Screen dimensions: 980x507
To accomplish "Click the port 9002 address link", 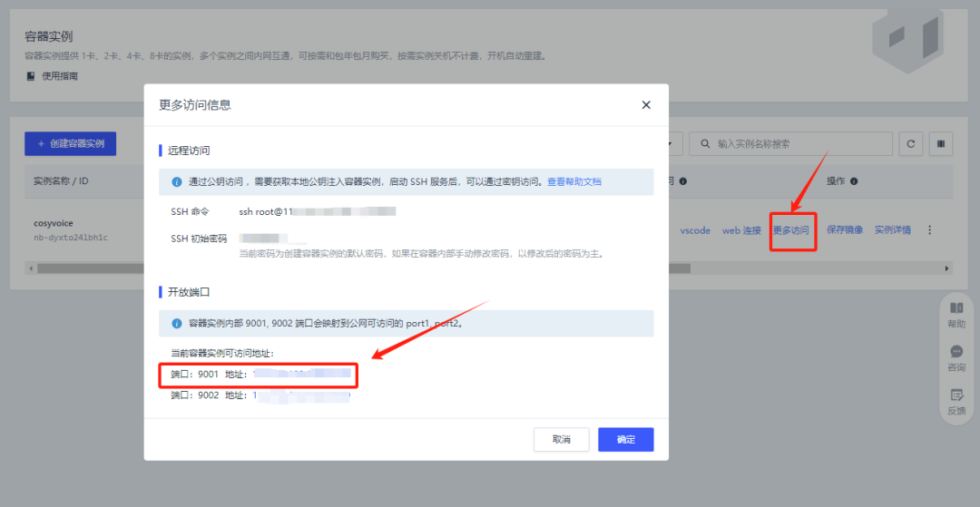I will tap(302, 395).
